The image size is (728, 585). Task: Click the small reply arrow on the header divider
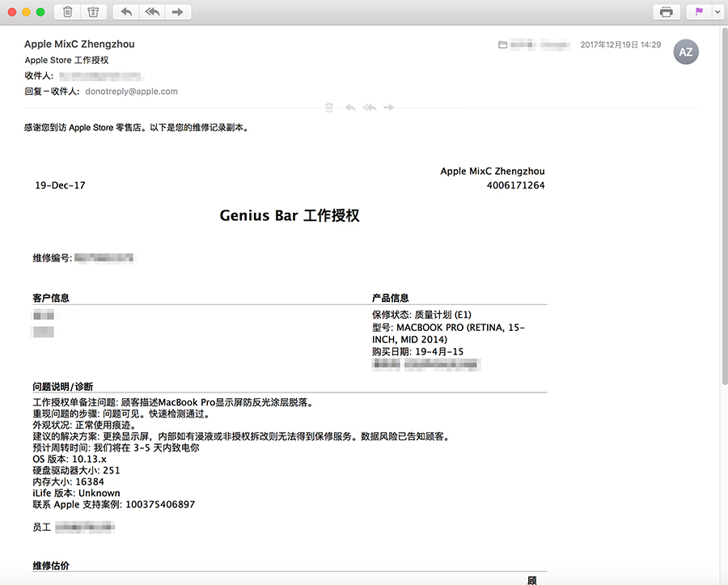[350, 108]
